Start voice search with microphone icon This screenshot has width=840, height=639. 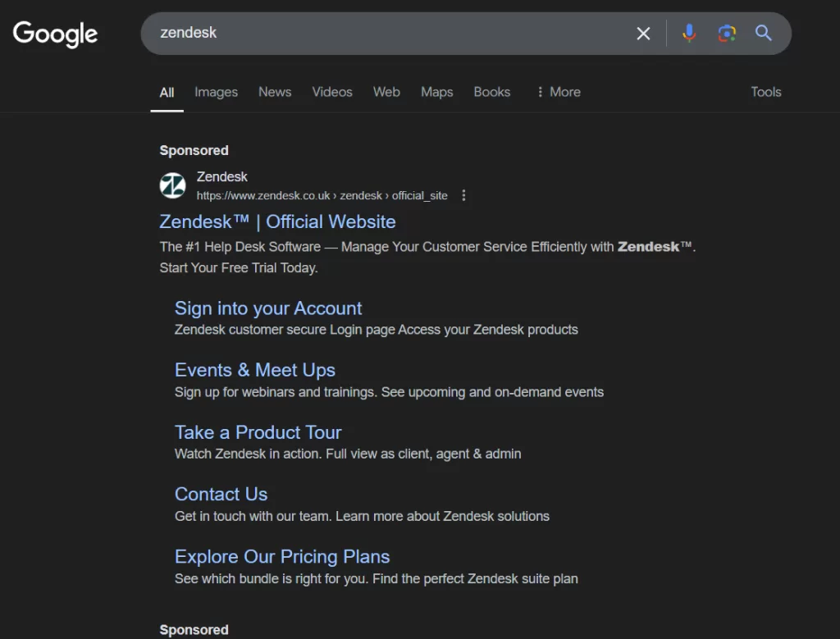689,33
